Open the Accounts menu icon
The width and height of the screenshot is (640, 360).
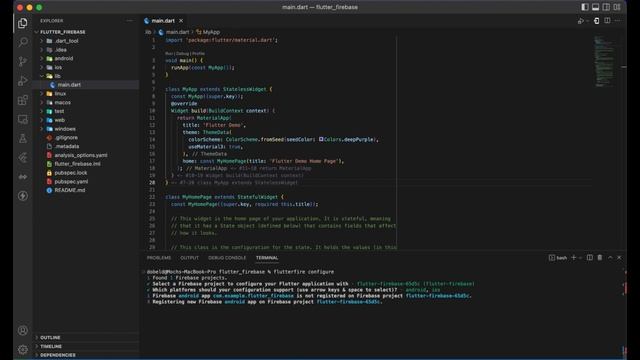coord(23,330)
